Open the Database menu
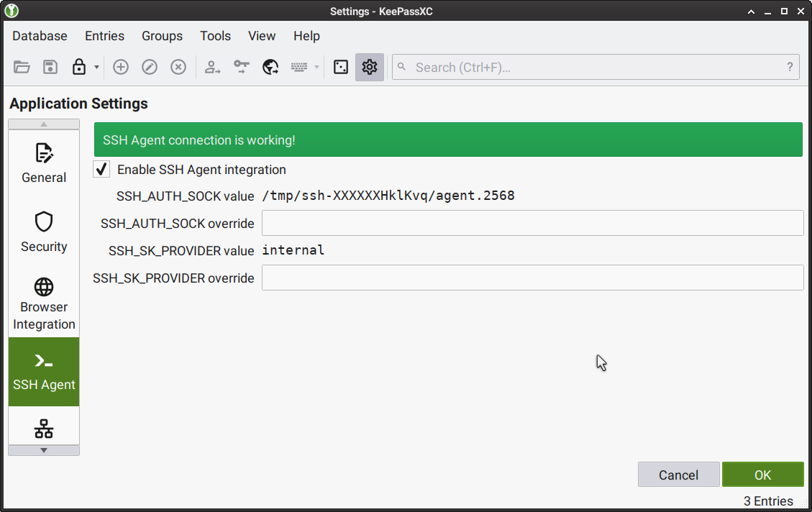The height and width of the screenshot is (512, 812). point(40,36)
